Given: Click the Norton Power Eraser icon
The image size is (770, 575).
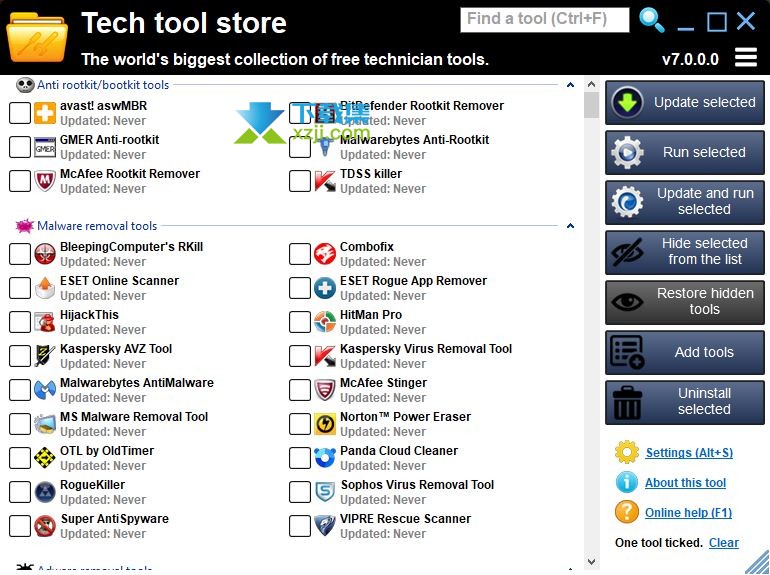Looking at the screenshot, I should click(x=325, y=423).
